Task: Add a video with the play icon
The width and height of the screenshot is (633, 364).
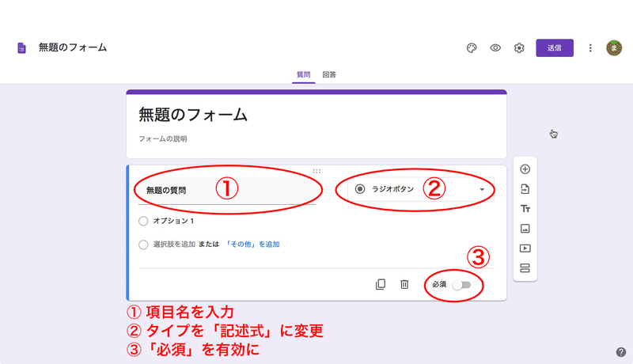Action: (525, 248)
